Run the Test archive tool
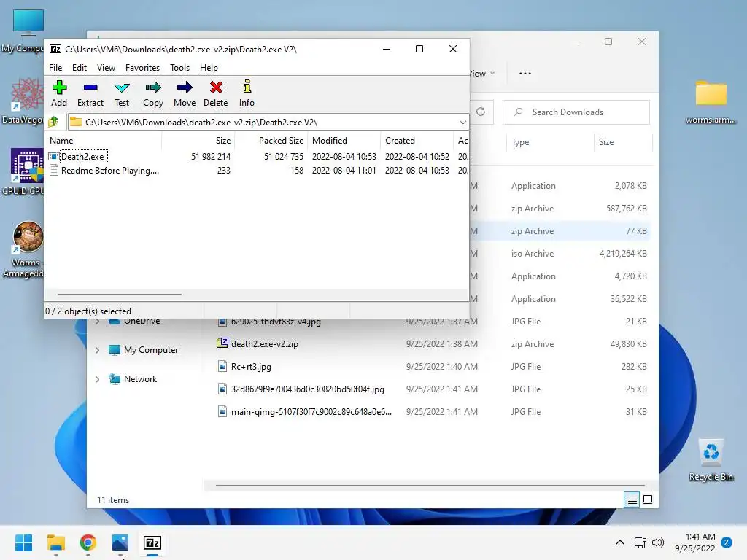 (x=122, y=93)
